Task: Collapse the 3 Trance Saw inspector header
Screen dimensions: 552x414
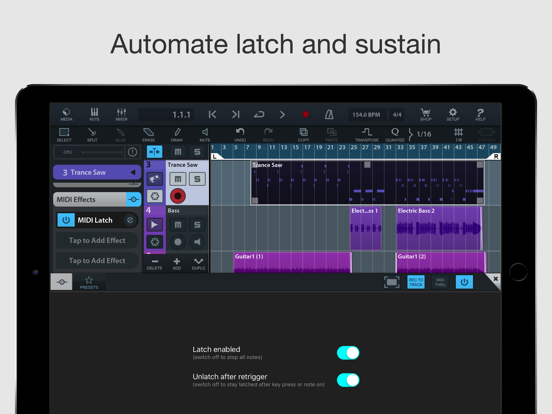Action: [x=97, y=172]
